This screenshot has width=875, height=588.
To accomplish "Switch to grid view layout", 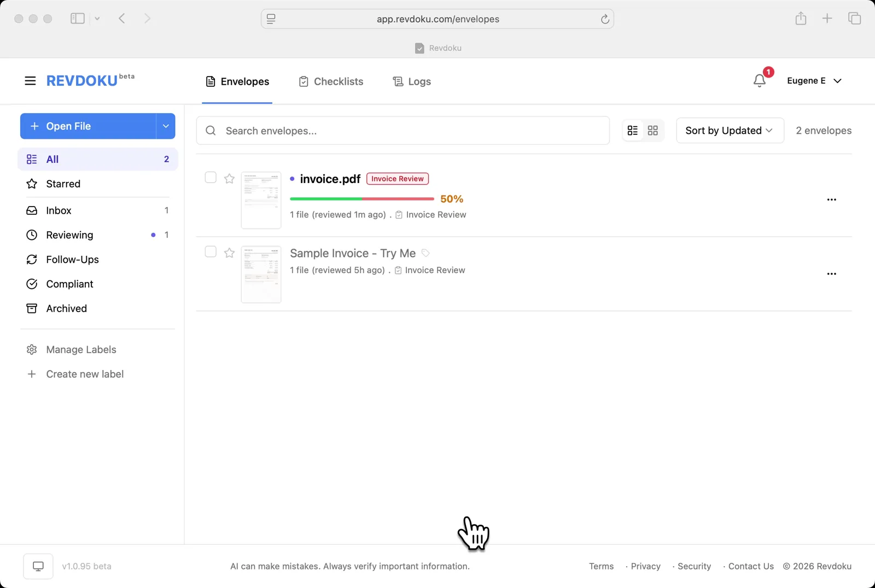I will [653, 130].
